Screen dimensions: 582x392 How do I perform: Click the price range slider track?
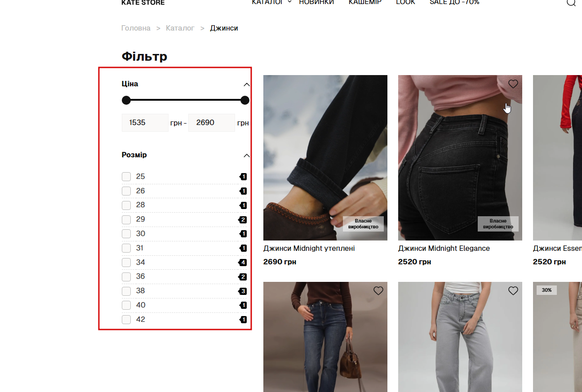pos(186,100)
